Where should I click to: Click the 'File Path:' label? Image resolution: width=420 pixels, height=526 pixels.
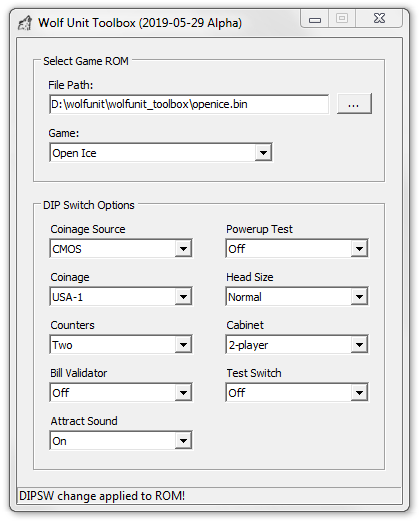pyautogui.click(x=70, y=85)
